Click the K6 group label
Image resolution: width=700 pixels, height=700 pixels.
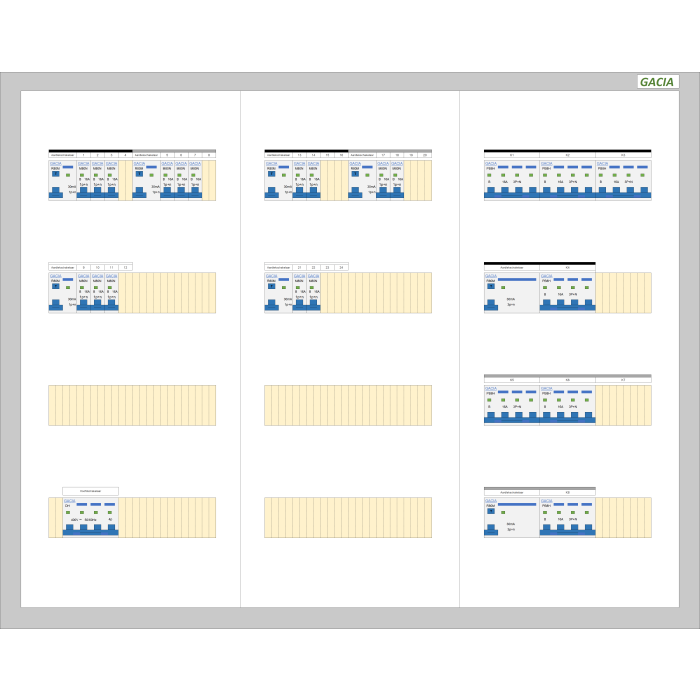pyautogui.click(x=567, y=380)
